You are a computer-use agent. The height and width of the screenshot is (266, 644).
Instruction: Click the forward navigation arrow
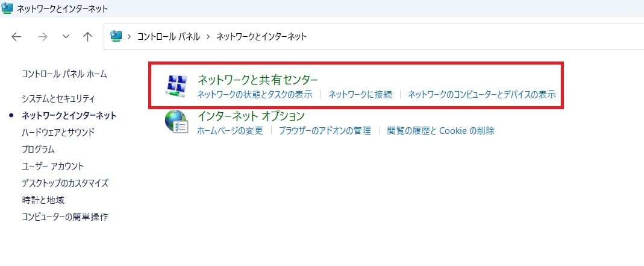43,37
